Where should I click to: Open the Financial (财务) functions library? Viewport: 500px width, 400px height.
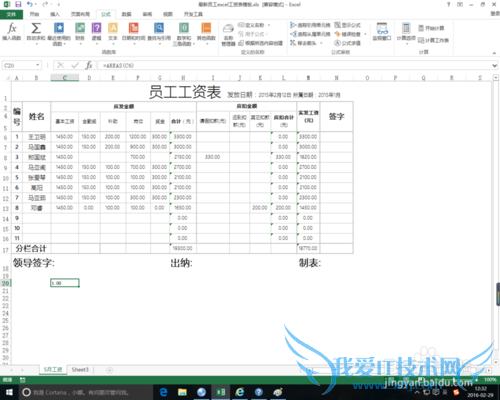(80, 31)
